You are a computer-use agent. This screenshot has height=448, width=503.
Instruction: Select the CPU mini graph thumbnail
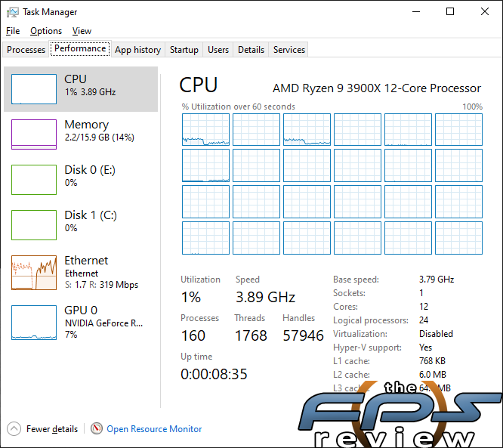(34, 89)
